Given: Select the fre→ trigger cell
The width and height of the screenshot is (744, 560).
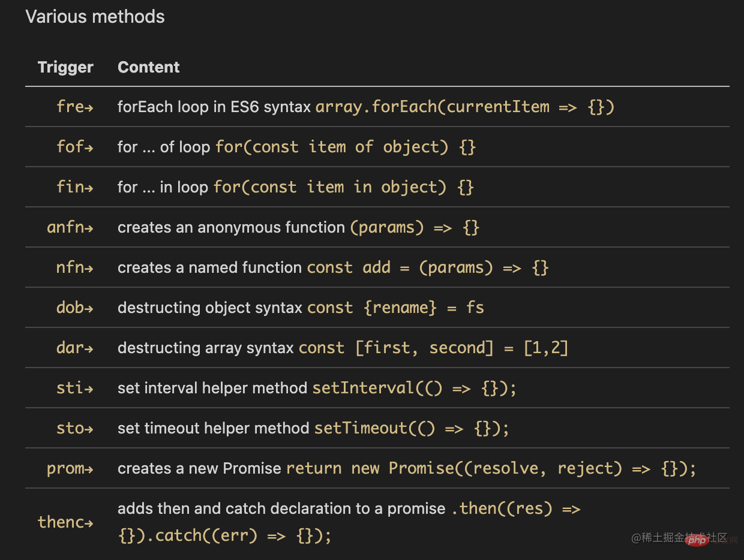Looking at the screenshot, I should pos(74,107).
